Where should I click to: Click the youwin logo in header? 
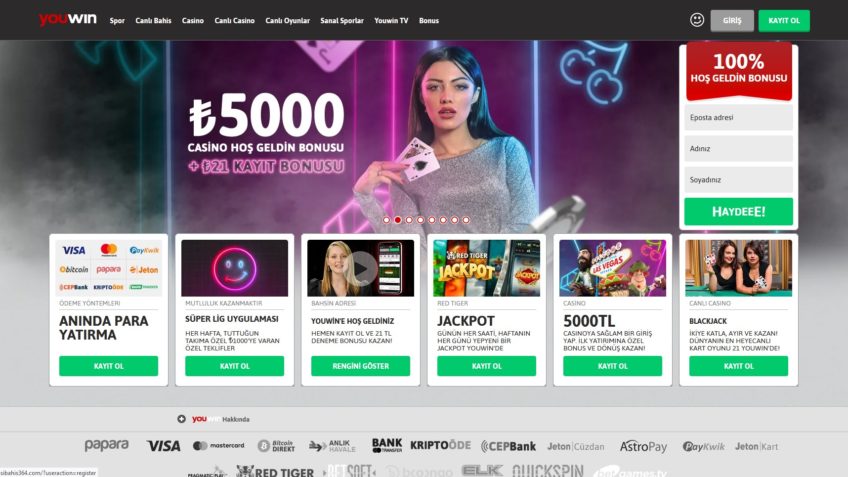point(68,19)
